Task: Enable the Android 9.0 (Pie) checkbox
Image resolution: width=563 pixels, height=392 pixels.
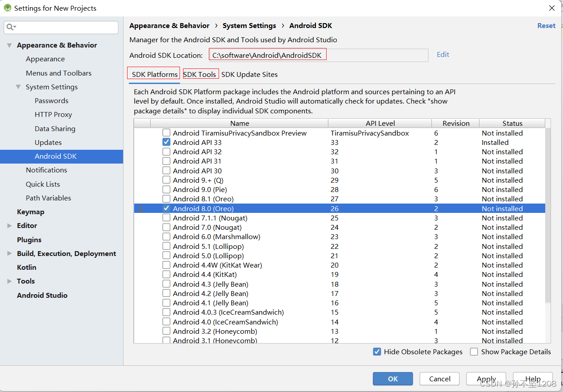Action: click(166, 190)
